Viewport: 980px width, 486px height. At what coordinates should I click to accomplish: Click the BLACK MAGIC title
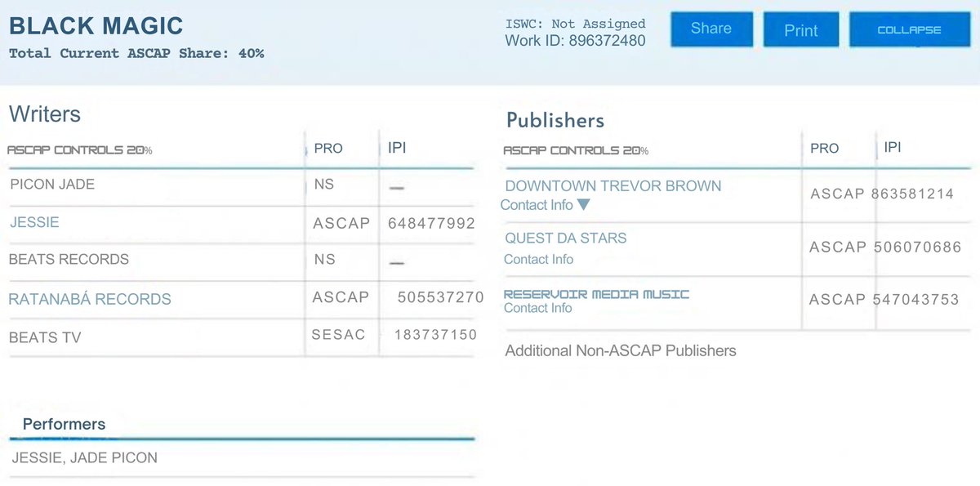click(96, 25)
